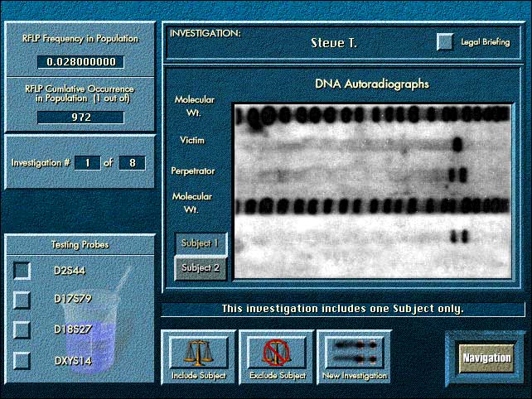The image size is (532, 399).
Task: Click the 'one Subject only' status message
Action: pos(343,309)
